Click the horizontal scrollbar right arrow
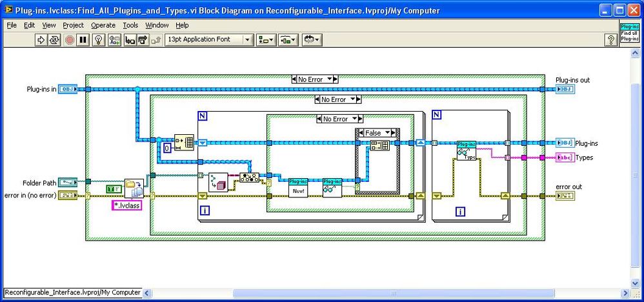 pos(625,293)
